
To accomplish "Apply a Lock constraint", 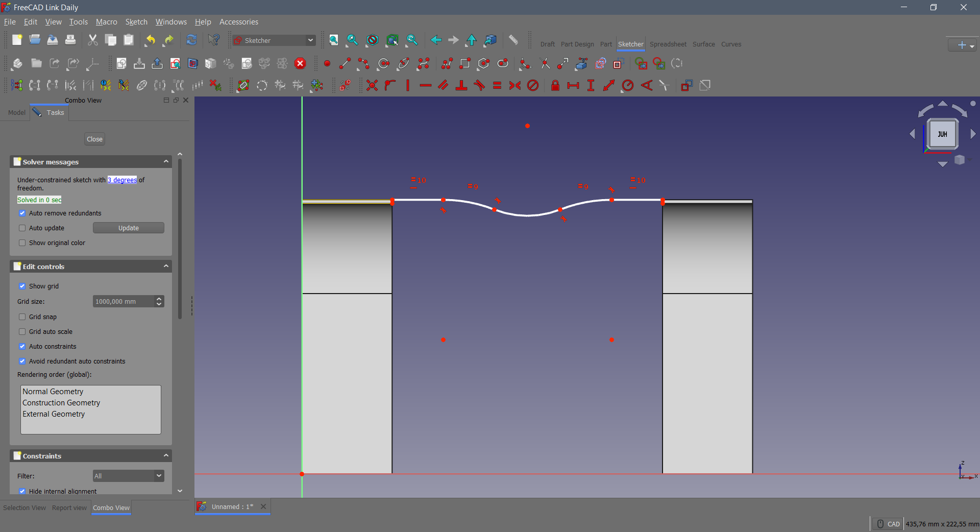I will (555, 85).
